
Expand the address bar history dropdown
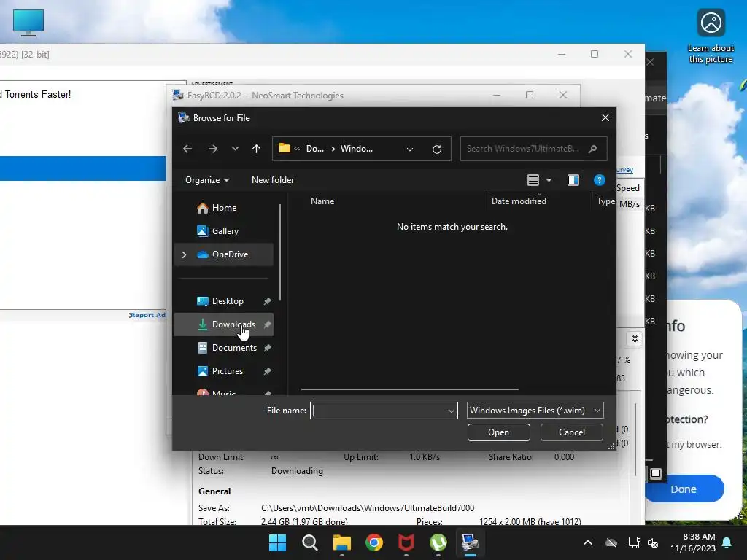pyautogui.click(x=410, y=149)
